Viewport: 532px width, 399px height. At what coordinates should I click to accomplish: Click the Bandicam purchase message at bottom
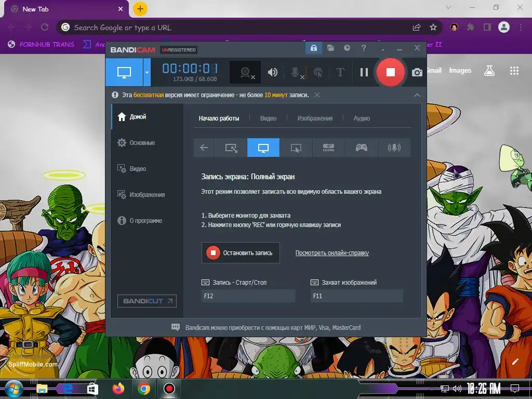click(273, 328)
